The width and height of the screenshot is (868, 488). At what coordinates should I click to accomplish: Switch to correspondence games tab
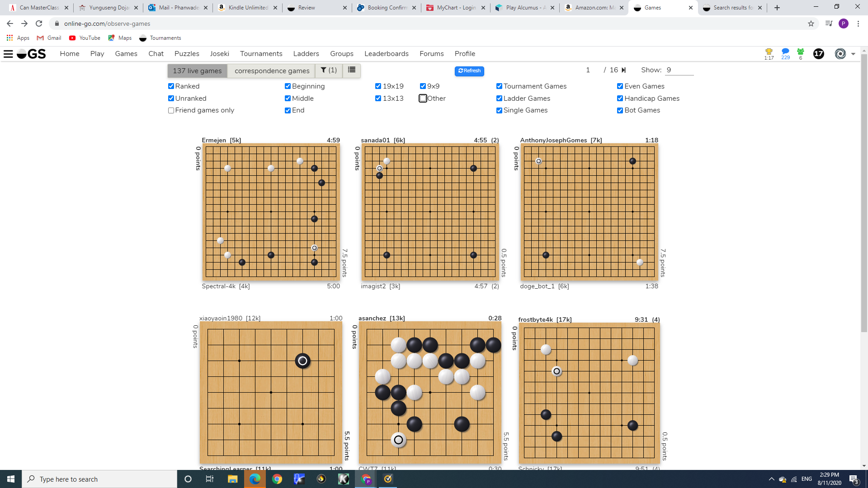click(272, 71)
